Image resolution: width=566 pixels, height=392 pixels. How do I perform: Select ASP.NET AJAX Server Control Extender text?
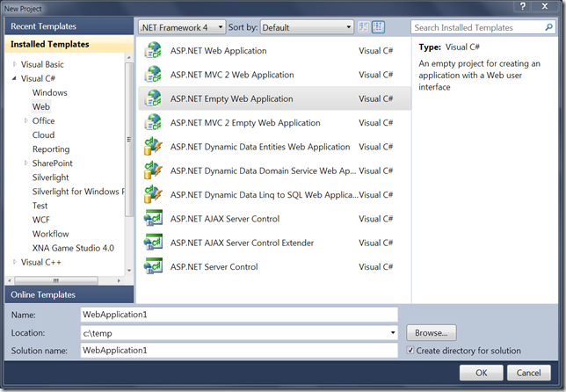click(x=242, y=243)
